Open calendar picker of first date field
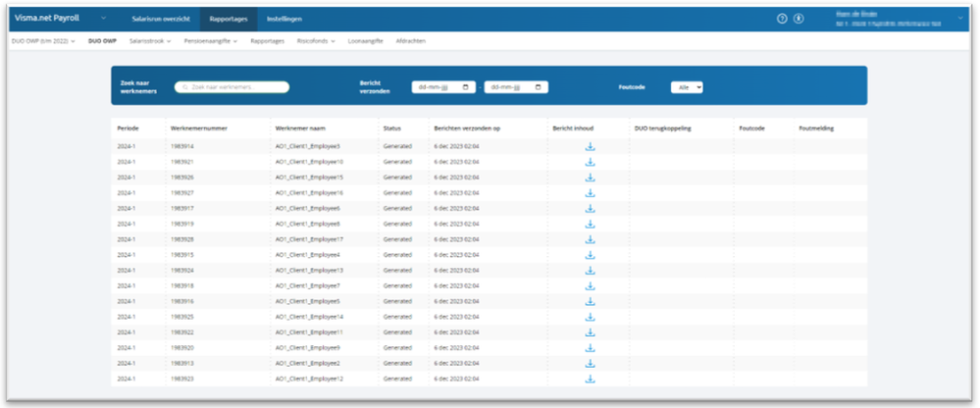This screenshot has width=980, height=408. (464, 87)
